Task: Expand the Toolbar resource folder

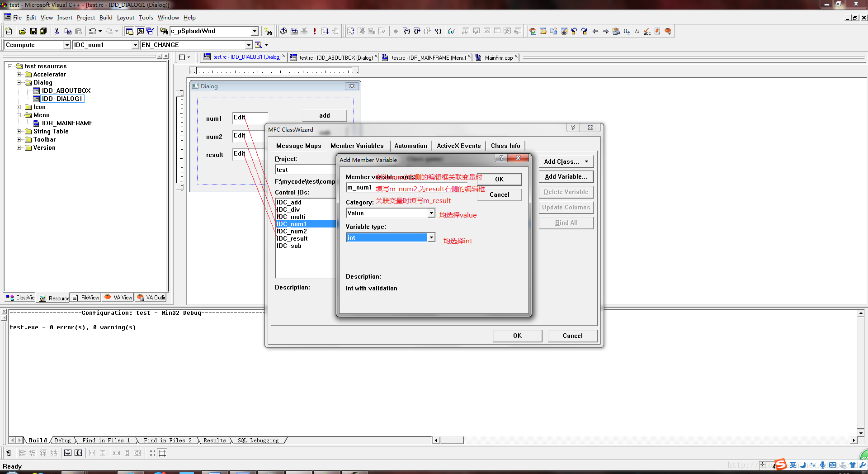Action: 19,139
